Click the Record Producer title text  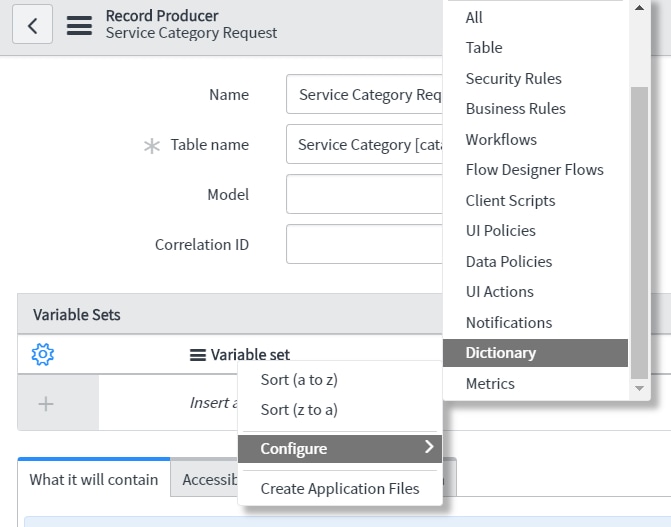(162, 16)
